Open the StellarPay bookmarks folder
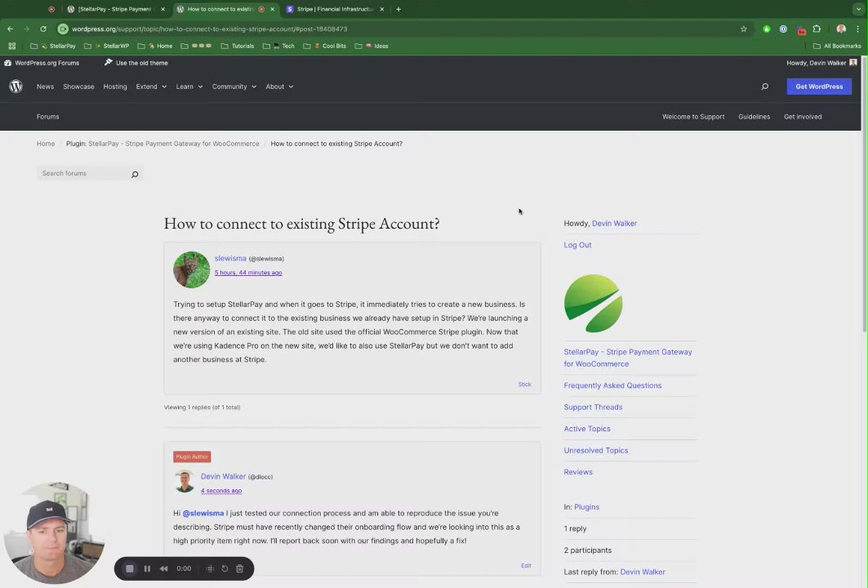Image resolution: width=868 pixels, height=588 pixels. 52,46
